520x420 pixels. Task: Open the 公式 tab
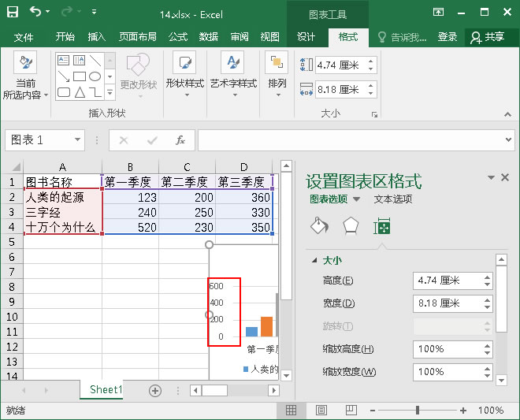tap(178, 37)
